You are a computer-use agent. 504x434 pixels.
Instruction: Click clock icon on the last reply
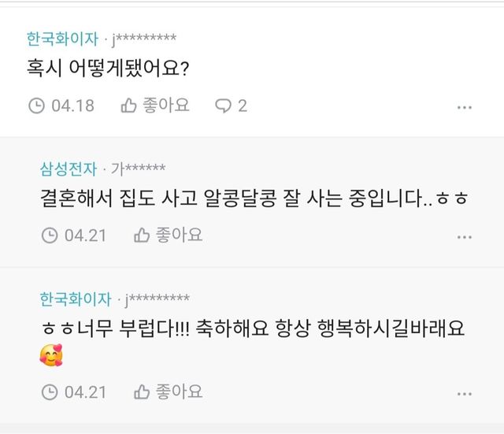49,391
